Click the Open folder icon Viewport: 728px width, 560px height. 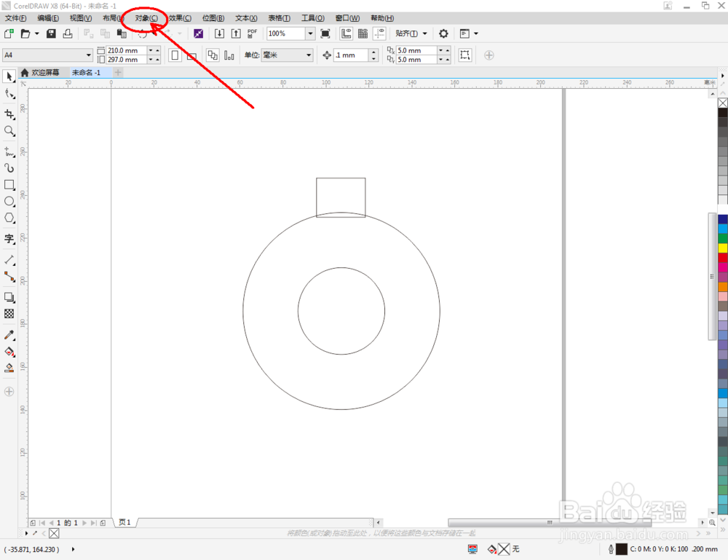click(25, 33)
